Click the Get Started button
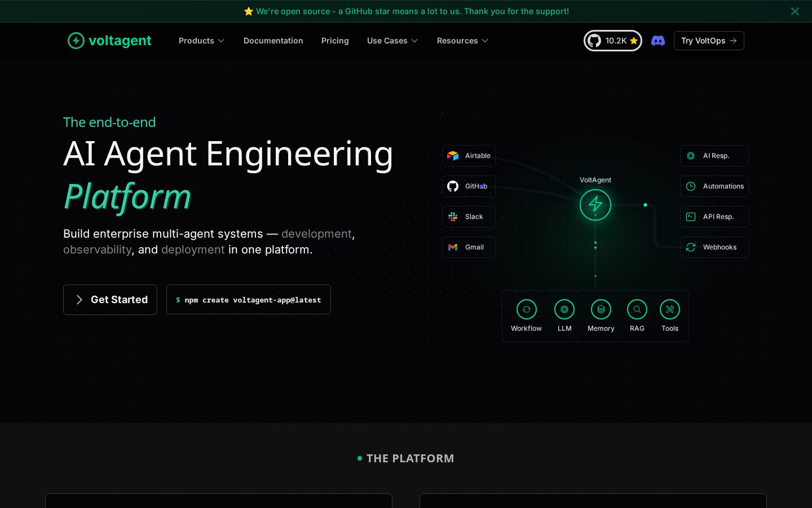The width and height of the screenshot is (812, 508). [110, 300]
